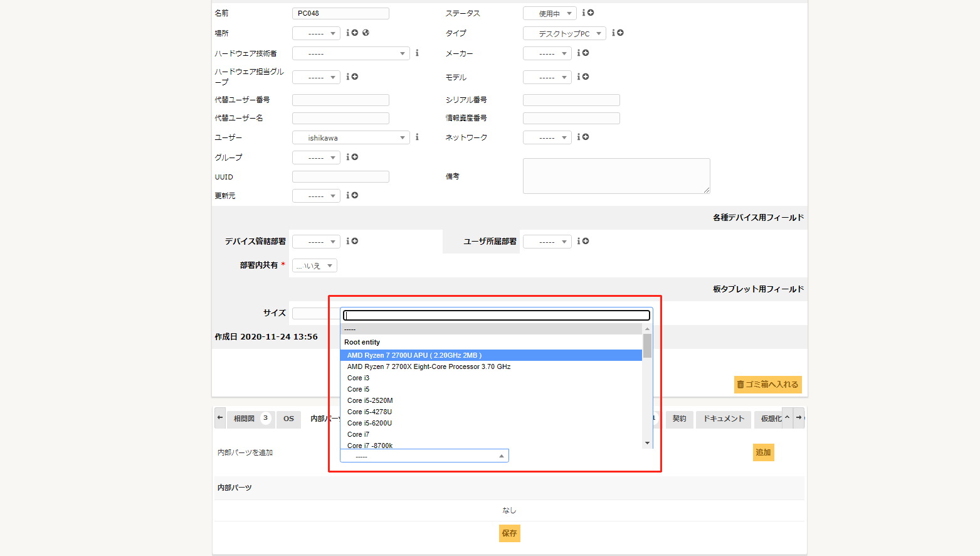Open the タイプ dropdown showing デスクトップPC
Screen dimensions: 980x556
(564, 33)
